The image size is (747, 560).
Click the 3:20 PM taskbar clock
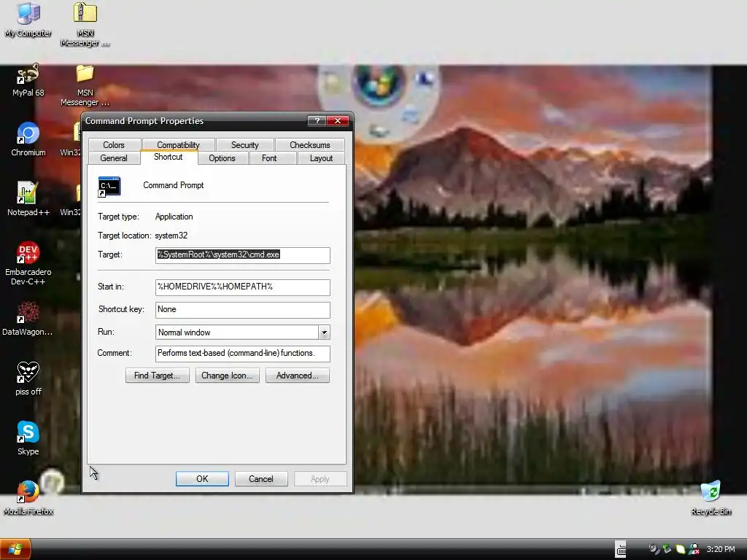[721, 549]
